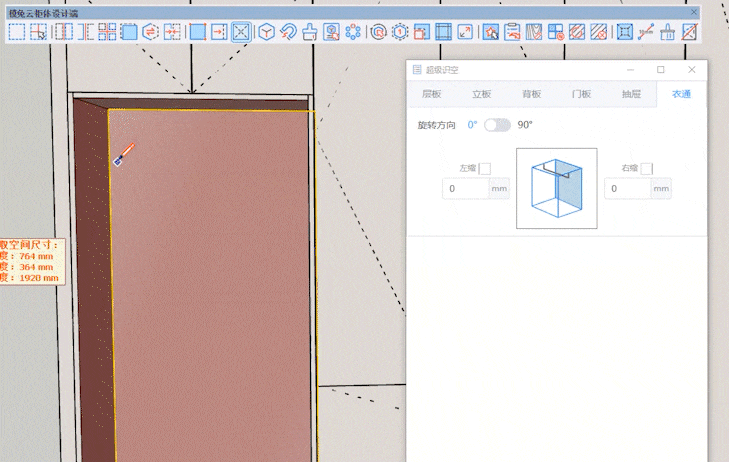Open the 背板 tab
Image resolution: width=730 pixels, height=462 pixels.
(x=531, y=94)
